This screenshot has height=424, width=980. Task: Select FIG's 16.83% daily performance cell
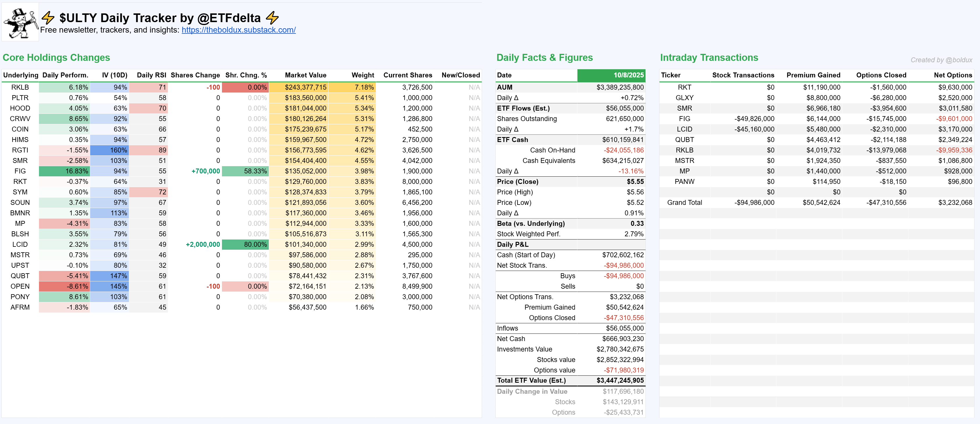tap(65, 171)
